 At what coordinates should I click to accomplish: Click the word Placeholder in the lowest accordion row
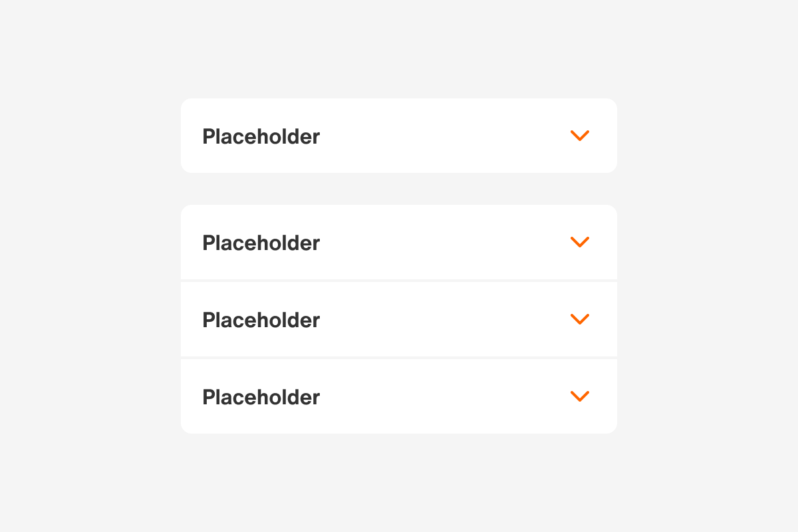coord(261,398)
